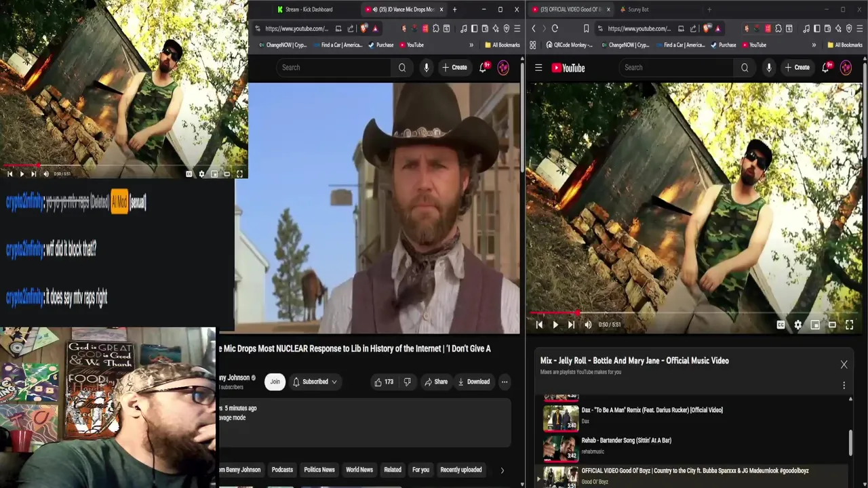
Task: Select the Politics News filter chip
Action: [319, 470]
